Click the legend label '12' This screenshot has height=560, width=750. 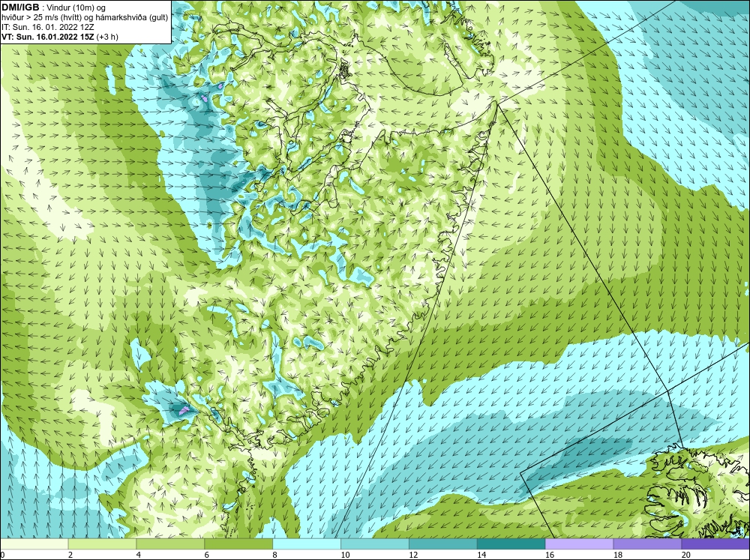click(x=413, y=555)
